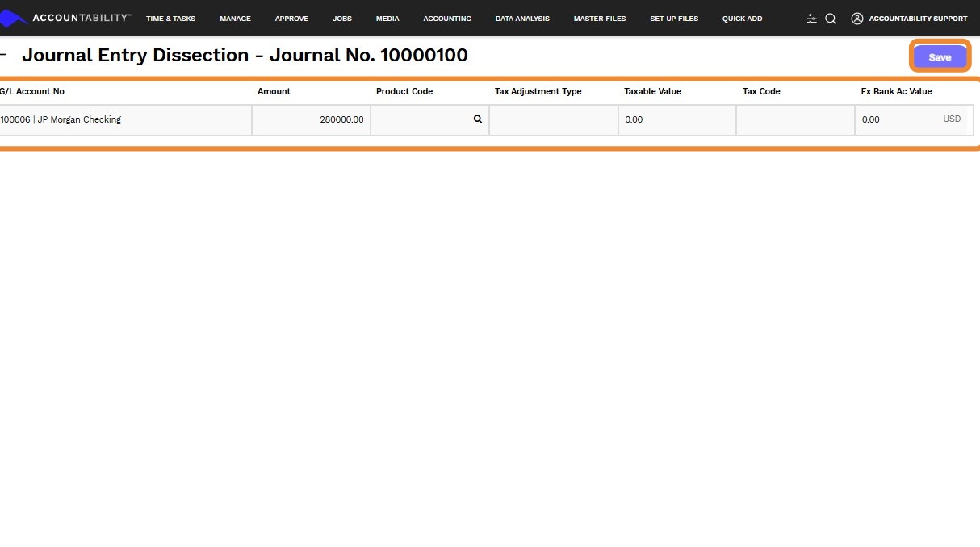
Task: Click the Journal Entry Dissection page title
Action: (x=245, y=55)
